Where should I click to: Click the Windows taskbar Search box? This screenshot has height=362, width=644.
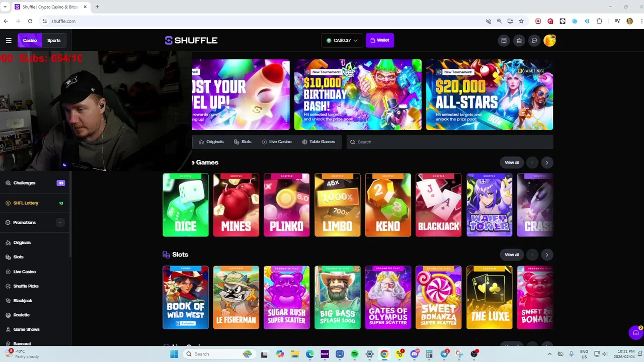(218, 354)
